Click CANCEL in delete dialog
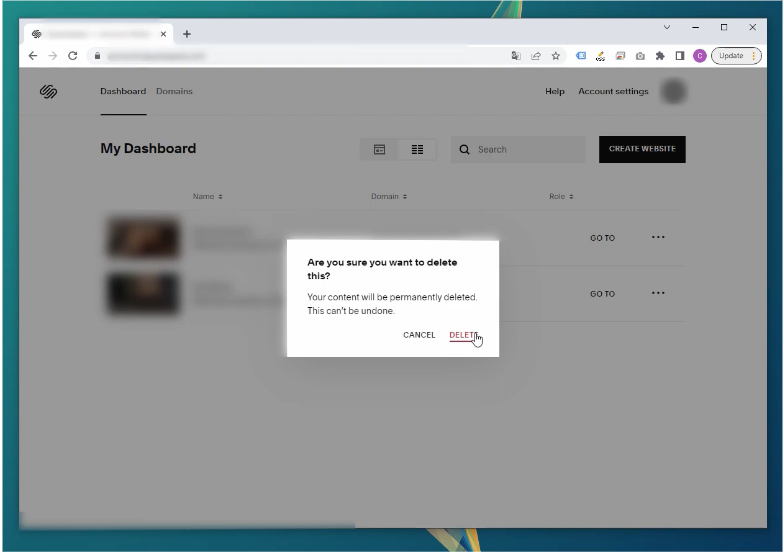Screen dimensions: 784x555 point(419,335)
